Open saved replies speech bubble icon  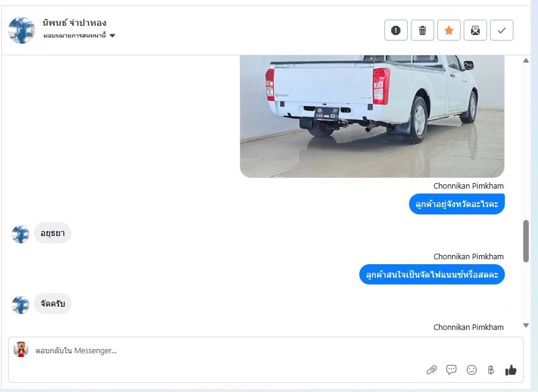[x=451, y=370]
